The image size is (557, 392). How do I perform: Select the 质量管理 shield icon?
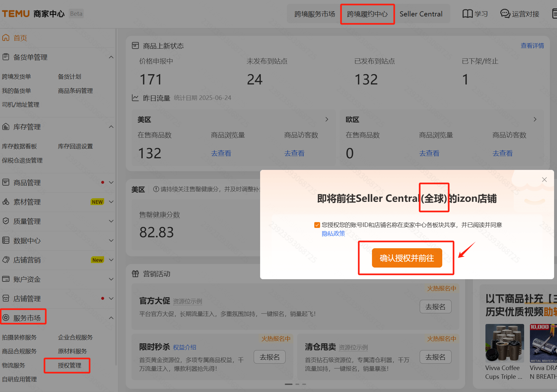tap(5, 221)
